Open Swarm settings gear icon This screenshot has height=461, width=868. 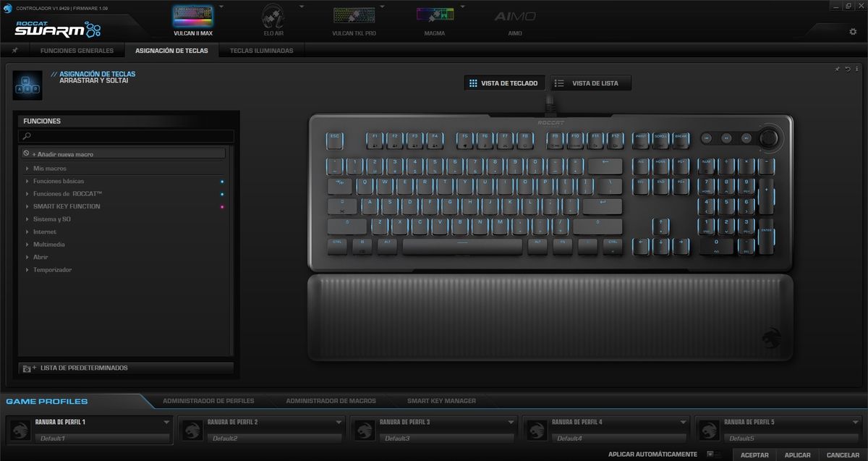point(851,32)
